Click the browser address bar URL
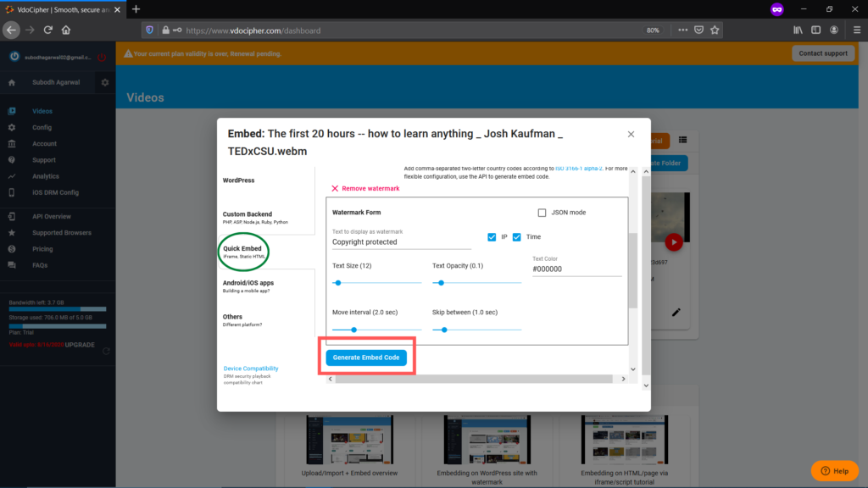Screen dimensions: 868x488 (253, 30)
